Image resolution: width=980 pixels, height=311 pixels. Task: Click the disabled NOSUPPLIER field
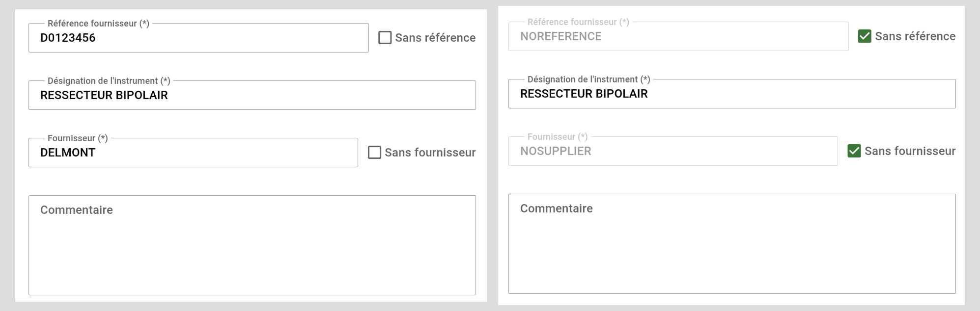672,152
